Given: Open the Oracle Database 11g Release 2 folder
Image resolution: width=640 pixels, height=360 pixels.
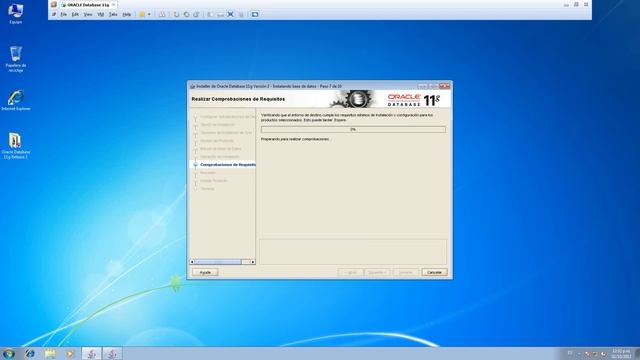Looking at the screenshot, I should coord(16,145).
